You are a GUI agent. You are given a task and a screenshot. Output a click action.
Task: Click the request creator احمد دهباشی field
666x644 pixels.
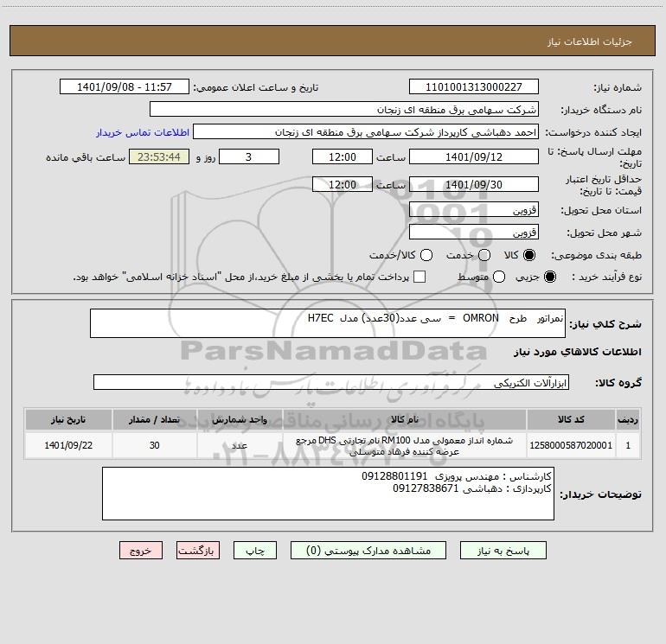(x=366, y=132)
